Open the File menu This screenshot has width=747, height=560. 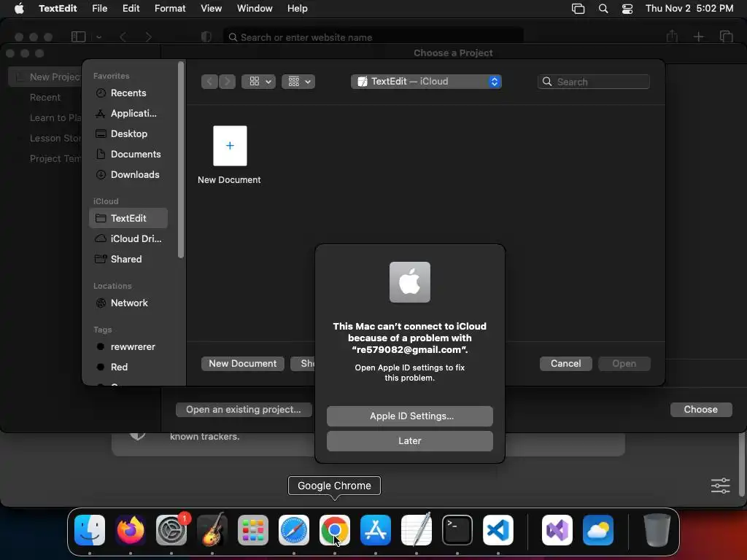pos(99,9)
